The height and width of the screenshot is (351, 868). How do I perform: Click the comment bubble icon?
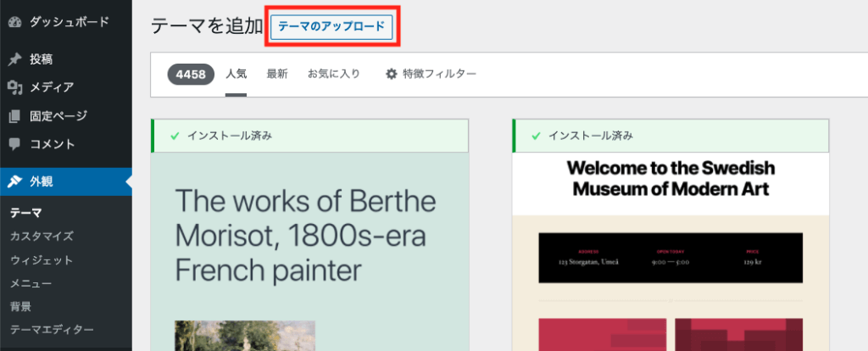(x=14, y=144)
